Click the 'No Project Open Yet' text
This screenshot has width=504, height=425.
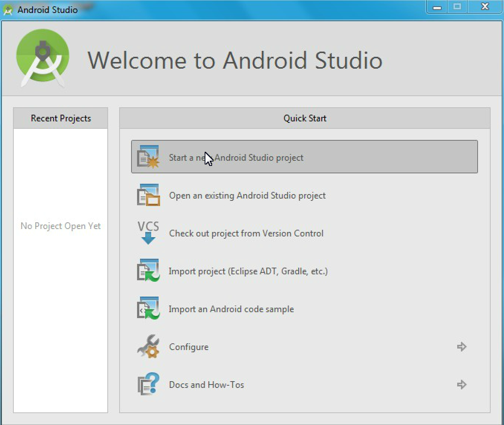pyautogui.click(x=61, y=226)
